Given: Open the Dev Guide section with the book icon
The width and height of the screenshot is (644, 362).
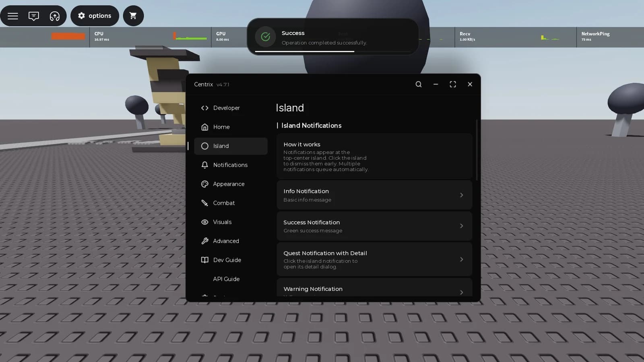Looking at the screenshot, I should [x=231, y=260].
